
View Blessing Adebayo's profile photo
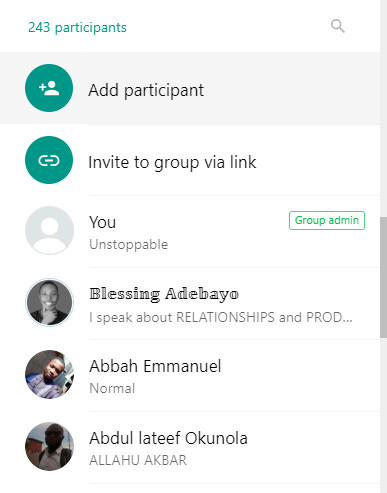[x=49, y=302]
